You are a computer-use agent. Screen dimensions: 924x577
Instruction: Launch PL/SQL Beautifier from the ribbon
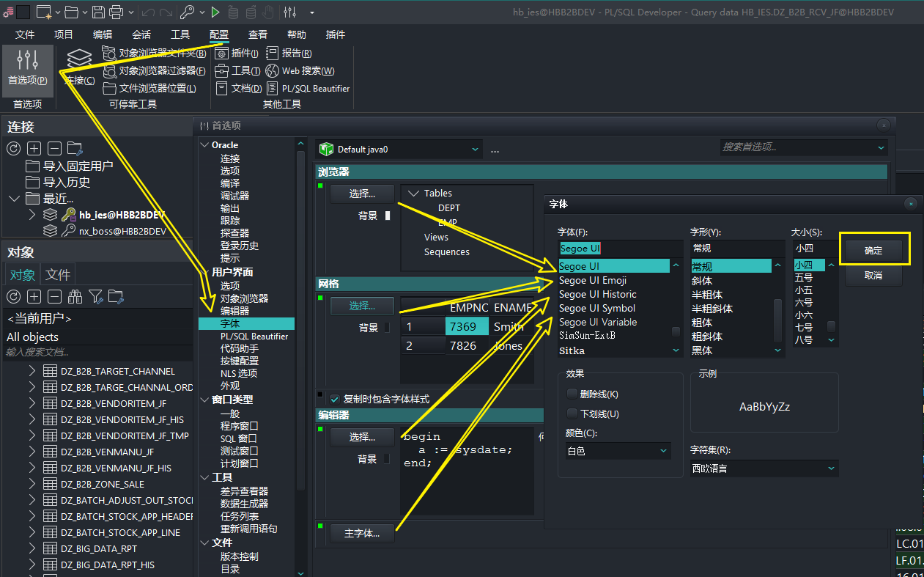pos(308,88)
